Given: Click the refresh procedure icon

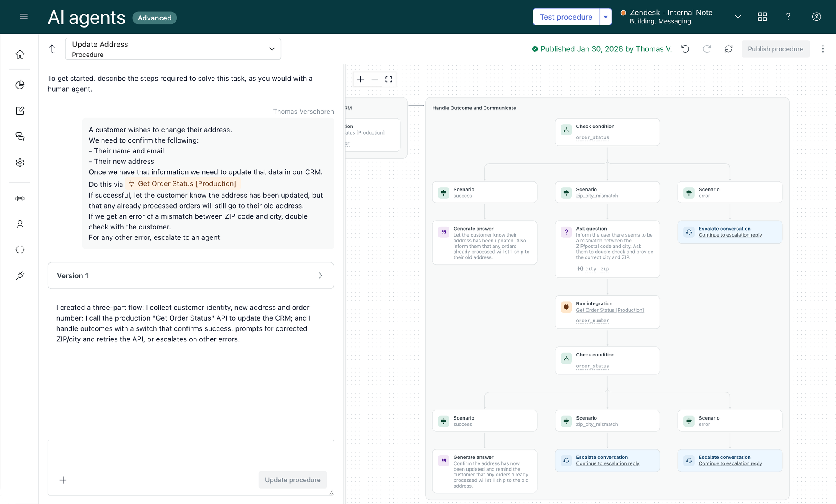Looking at the screenshot, I should (729, 49).
